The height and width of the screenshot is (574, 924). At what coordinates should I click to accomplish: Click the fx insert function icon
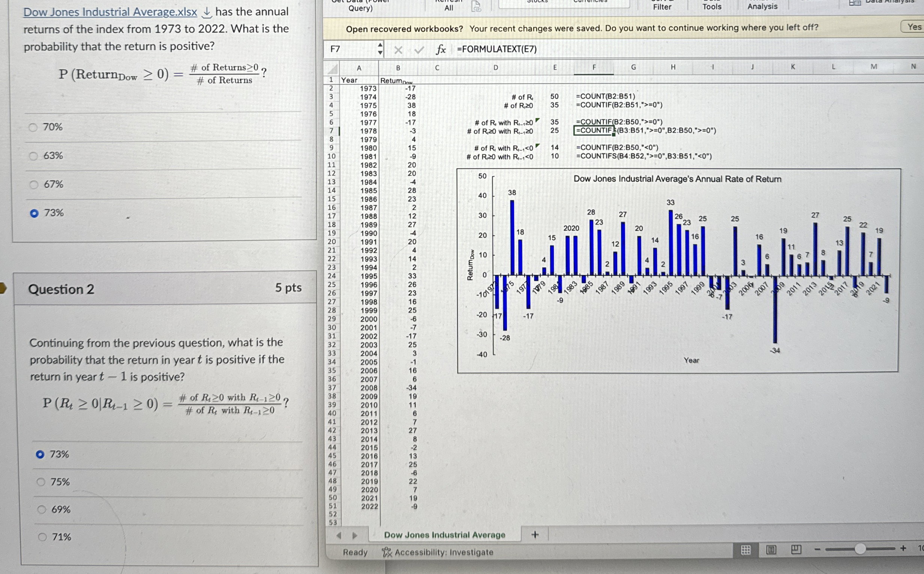pyautogui.click(x=440, y=49)
